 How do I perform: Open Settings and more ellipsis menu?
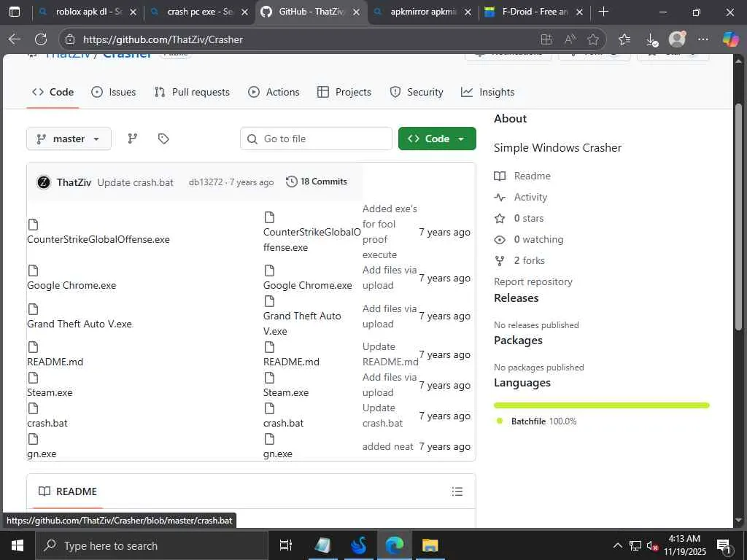pyautogui.click(x=703, y=39)
